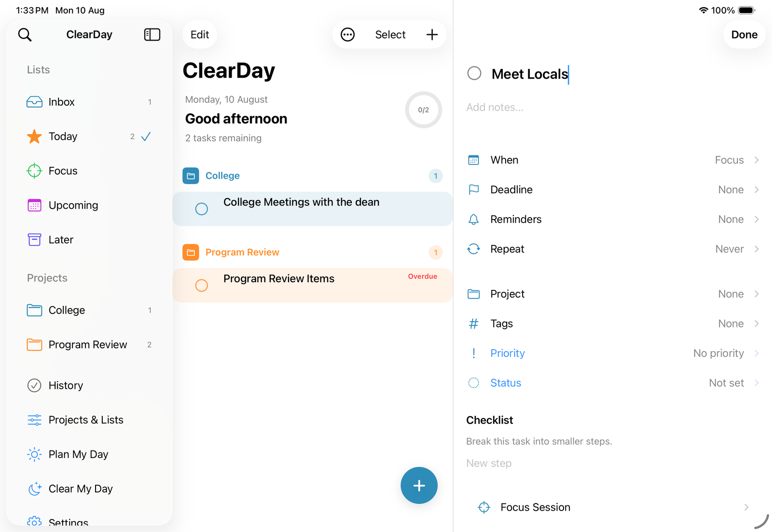Click the History checkmark circle icon
The image size is (772, 532).
(x=34, y=385)
